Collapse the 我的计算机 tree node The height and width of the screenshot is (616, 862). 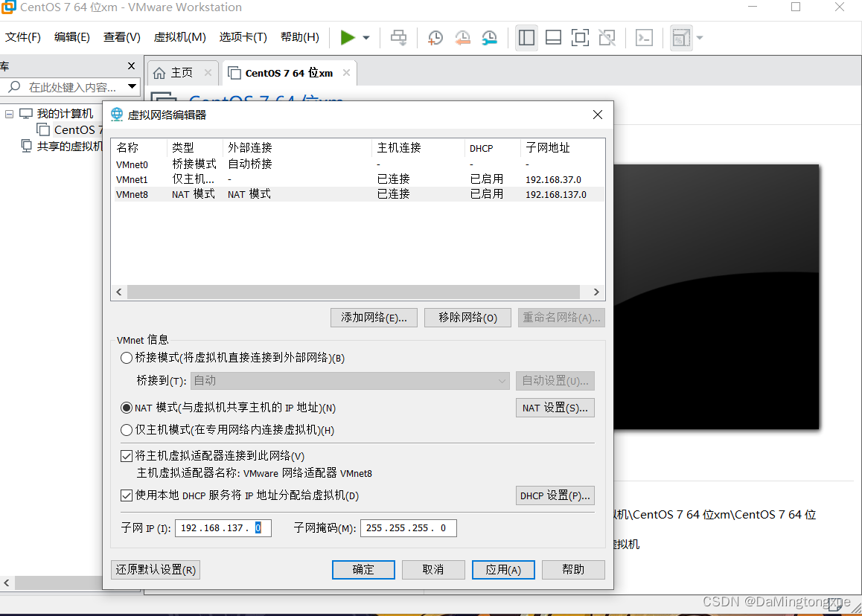tap(9, 114)
